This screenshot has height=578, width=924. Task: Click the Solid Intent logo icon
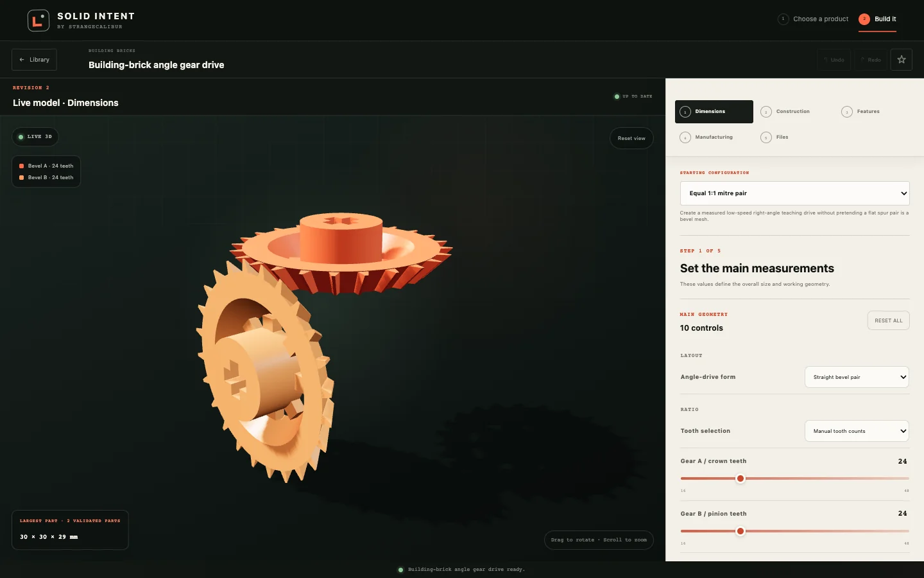click(x=38, y=21)
